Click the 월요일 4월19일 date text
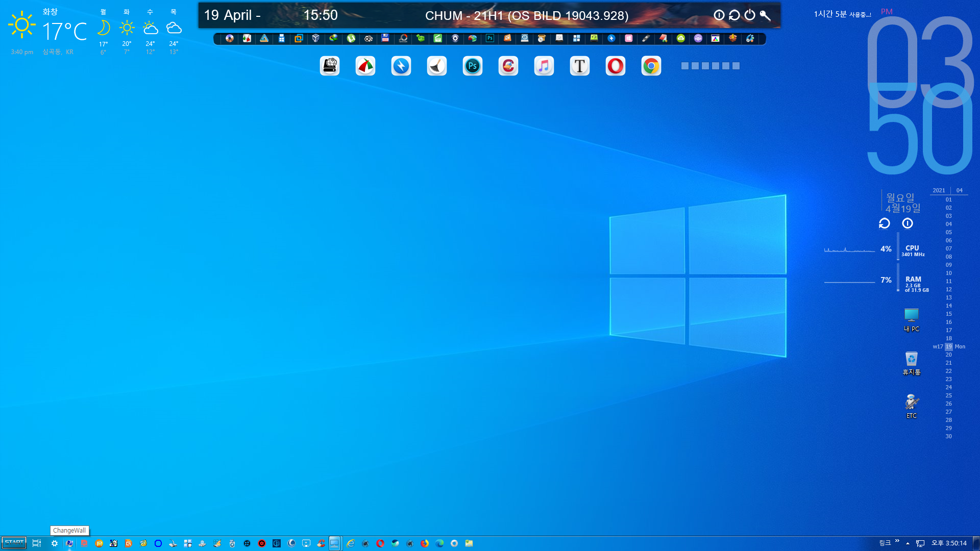The height and width of the screenshot is (551, 980). click(902, 203)
